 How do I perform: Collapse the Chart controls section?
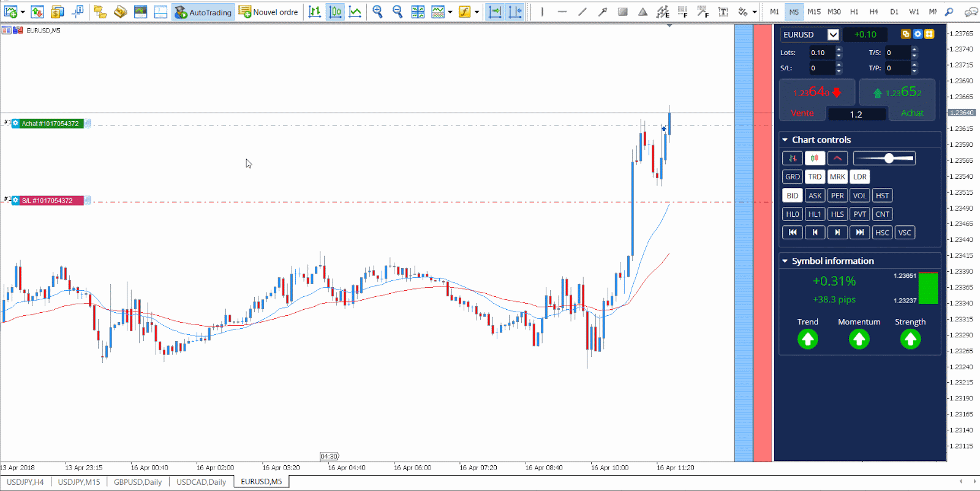pyautogui.click(x=785, y=140)
